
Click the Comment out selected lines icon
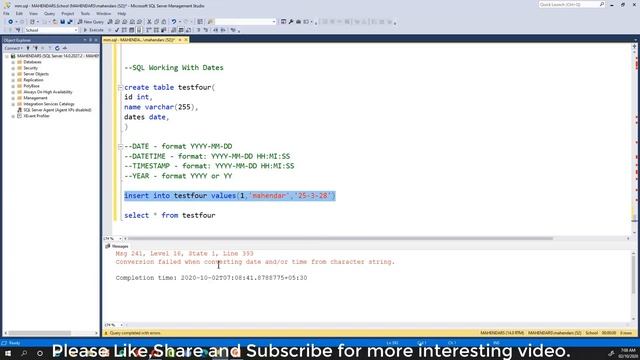[198, 30]
